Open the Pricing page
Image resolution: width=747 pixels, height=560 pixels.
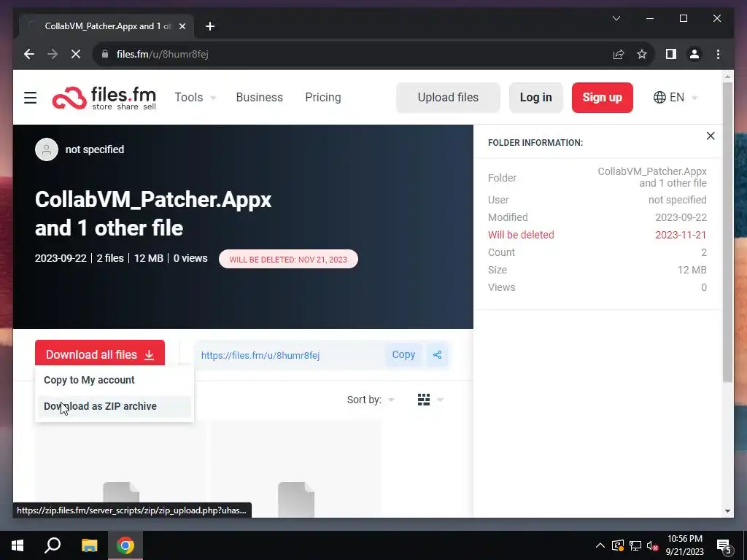(x=323, y=98)
